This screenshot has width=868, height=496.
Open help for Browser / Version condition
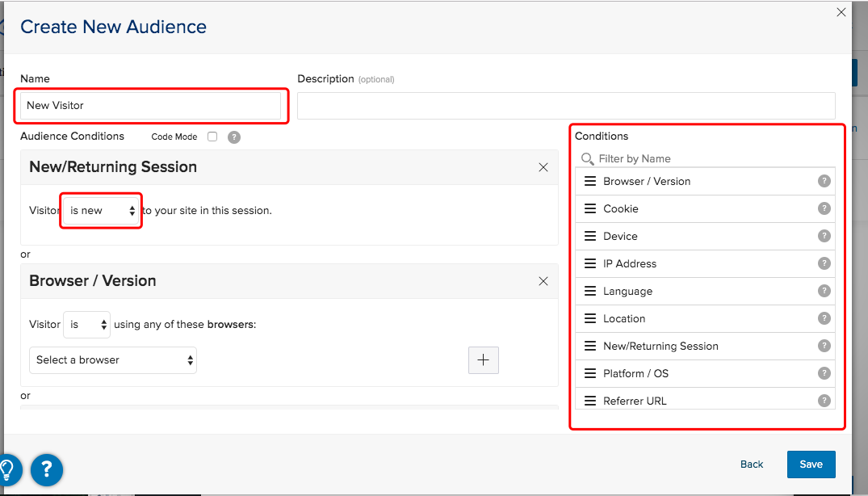(824, 181)
